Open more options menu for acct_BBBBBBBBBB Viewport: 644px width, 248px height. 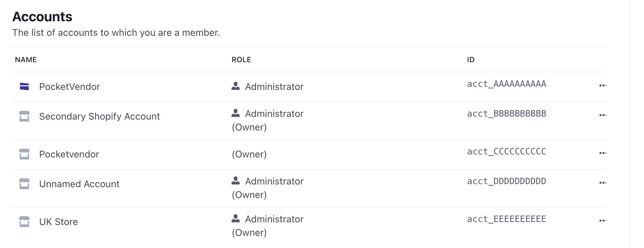point(602,115)
